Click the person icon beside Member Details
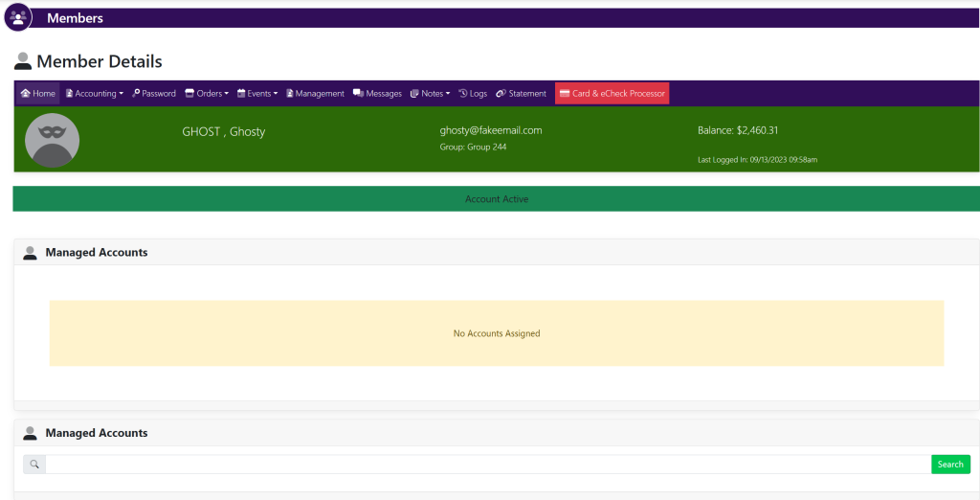 [x=23, y=62]
